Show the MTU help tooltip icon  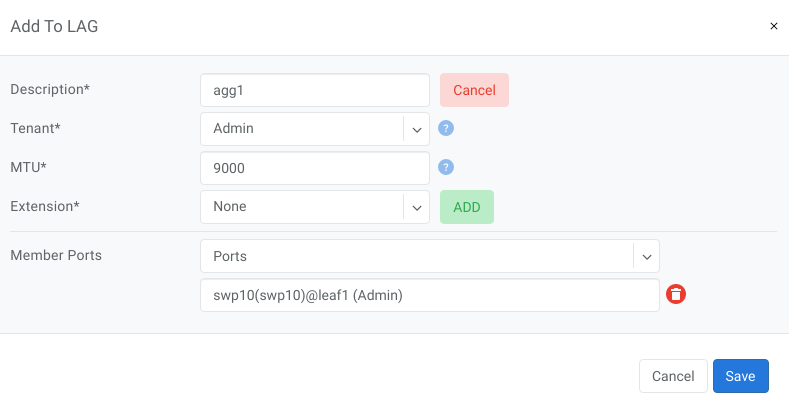point(447,168)
